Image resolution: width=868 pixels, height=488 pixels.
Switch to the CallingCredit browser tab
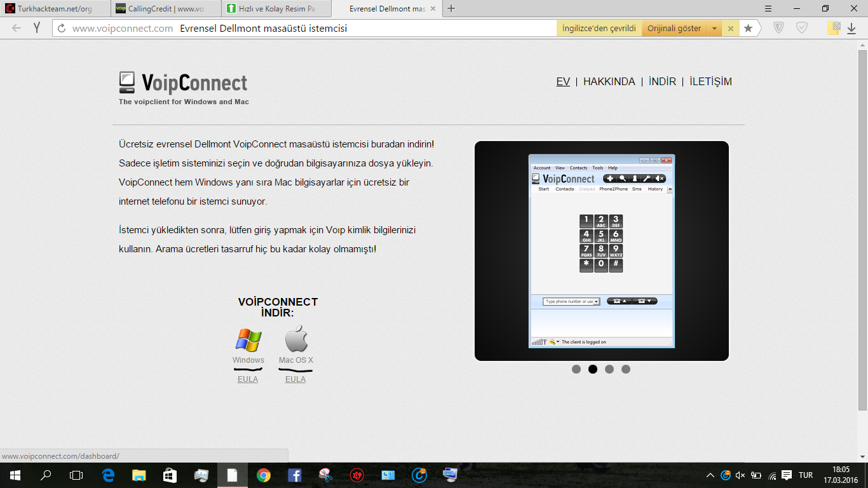(165, 9)
